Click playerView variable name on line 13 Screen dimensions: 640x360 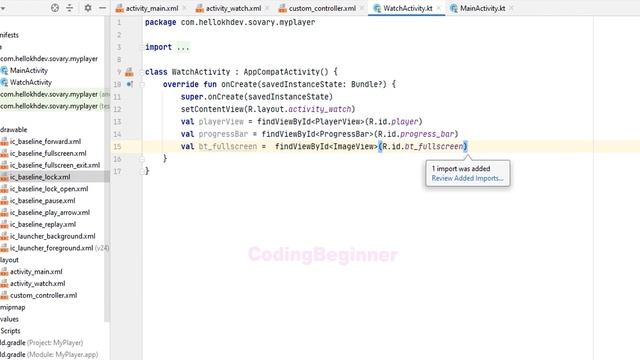click(221, 122)
